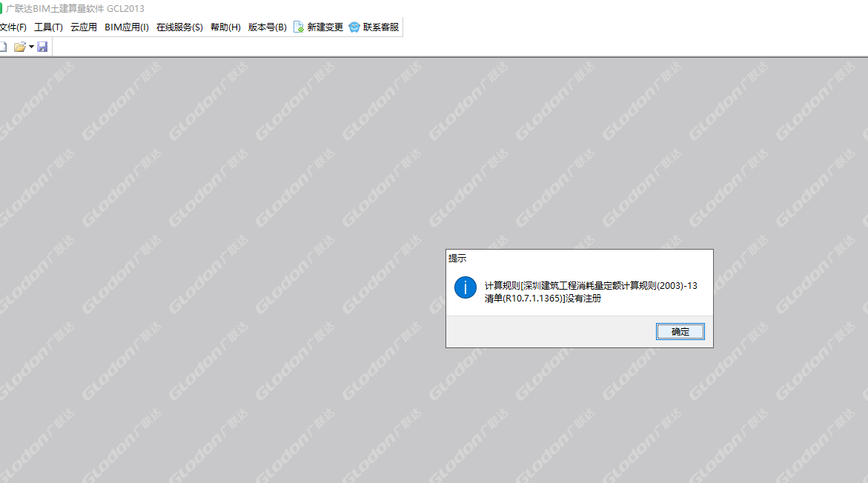Click the 确定 button in dialog
868x483 pixels.
pyautogui.click(x=680, y=331)
